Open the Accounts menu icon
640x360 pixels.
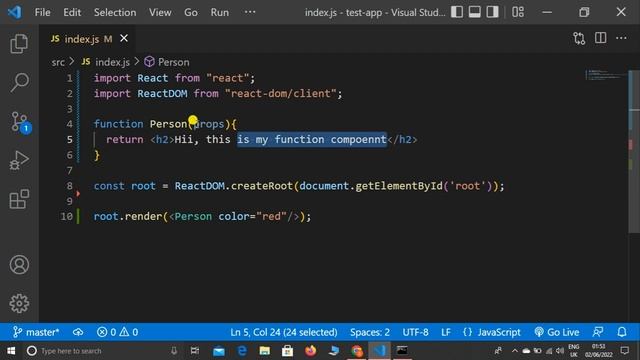(x=19, y=264)
